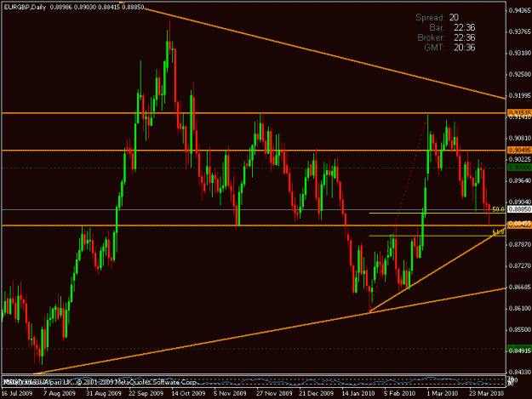Click the 0.89040 price axis label
Screen dimensions: 532x399
click(520, 202)
